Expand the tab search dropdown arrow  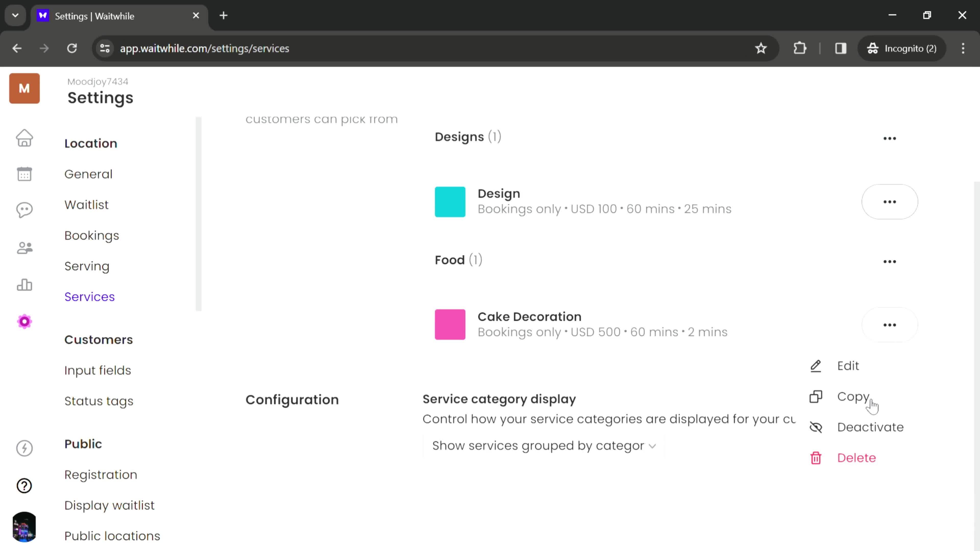[x=15, y=16]
